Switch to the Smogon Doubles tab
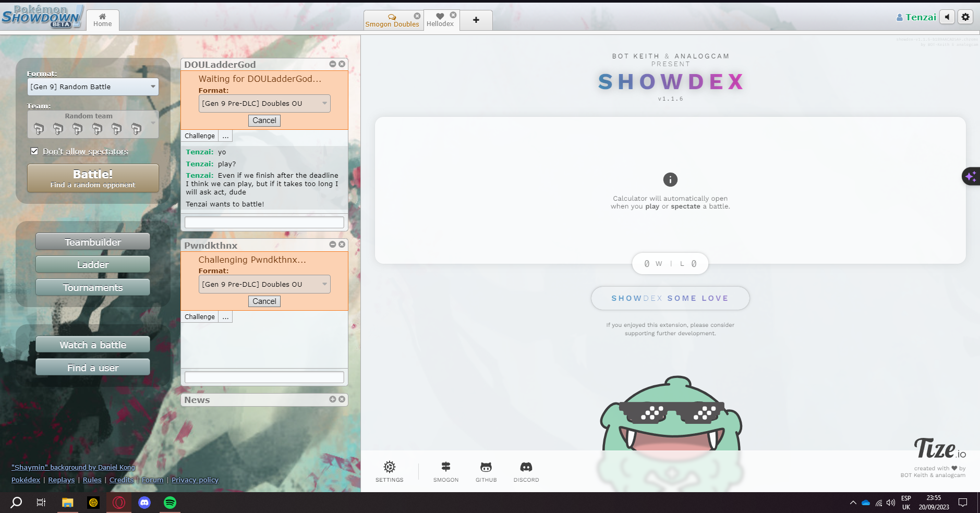The image size is (980, 513). point(392,20)
